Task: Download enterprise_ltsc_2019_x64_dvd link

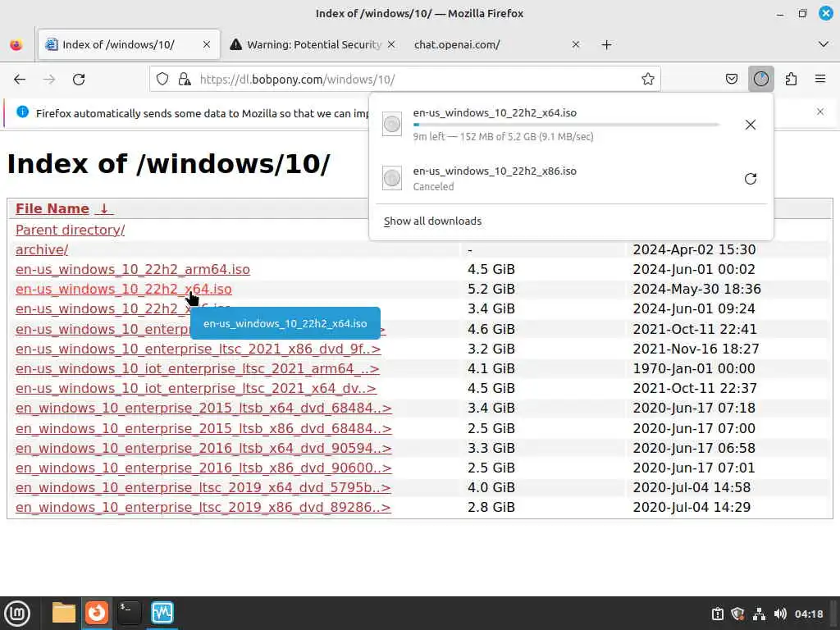Action: point(203,488)
